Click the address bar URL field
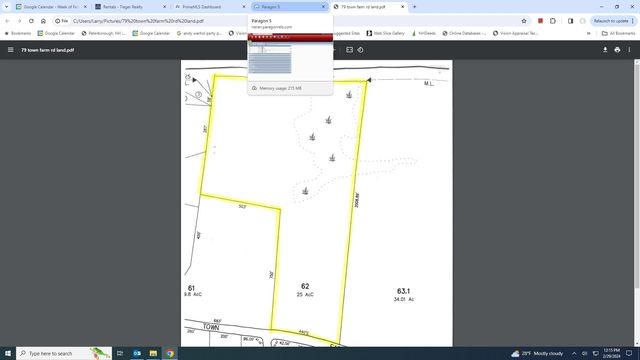The height and width of the screenshot is (360, 640). click(x=294, y=21)
